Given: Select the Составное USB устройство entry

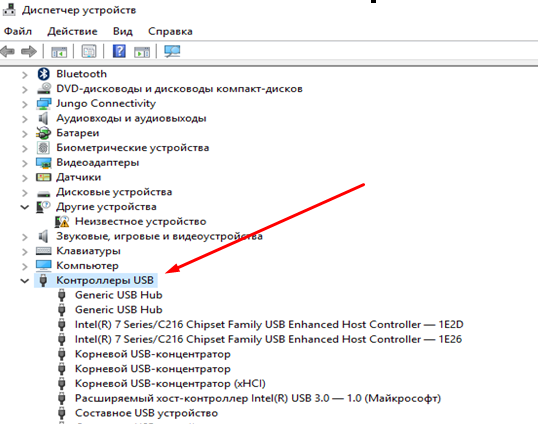Looking at the screenshot, I should click(146, 413).
